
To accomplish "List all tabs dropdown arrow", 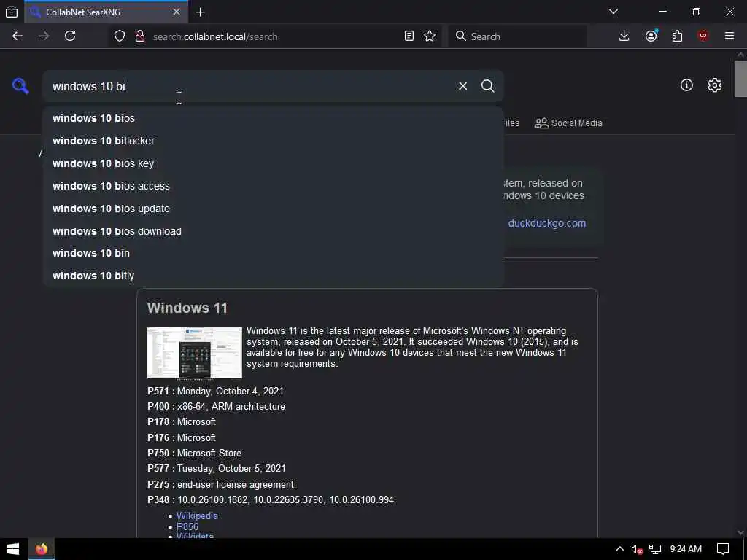I will pos(614,12).
